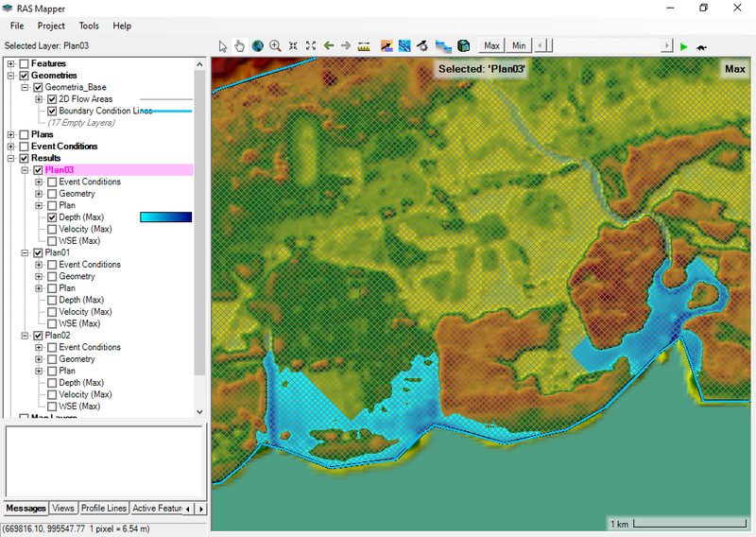Click the Max profile button
Viewport: 756px width, 537px height.
[x=491, y=45]
